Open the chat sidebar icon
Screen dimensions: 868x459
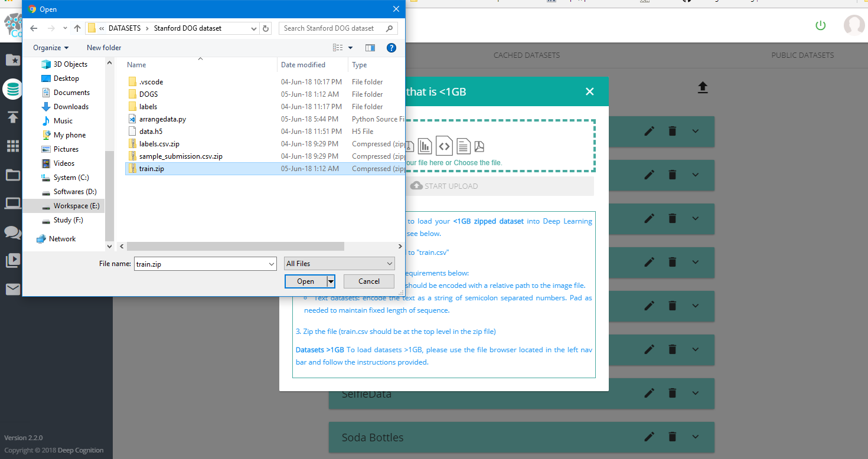coord(12,232)
